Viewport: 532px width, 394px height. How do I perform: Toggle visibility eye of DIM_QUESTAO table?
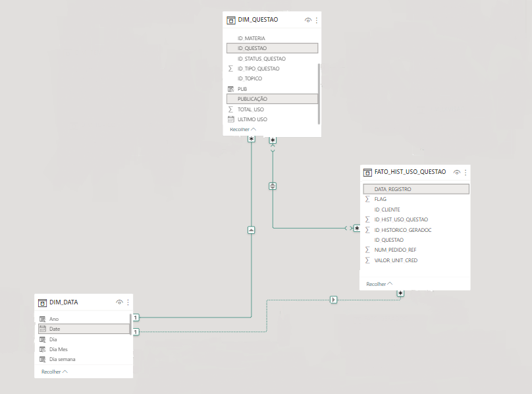point(307,20)
